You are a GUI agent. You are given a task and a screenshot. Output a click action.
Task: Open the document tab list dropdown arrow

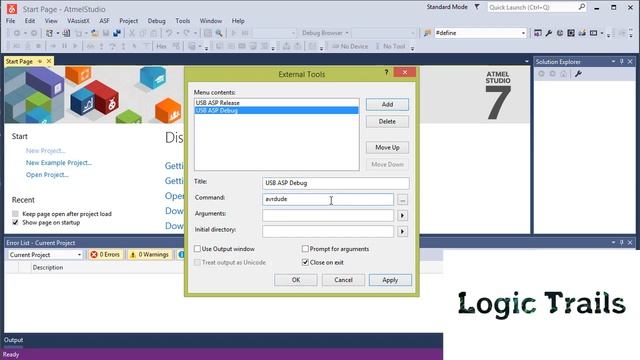point(527,62)
